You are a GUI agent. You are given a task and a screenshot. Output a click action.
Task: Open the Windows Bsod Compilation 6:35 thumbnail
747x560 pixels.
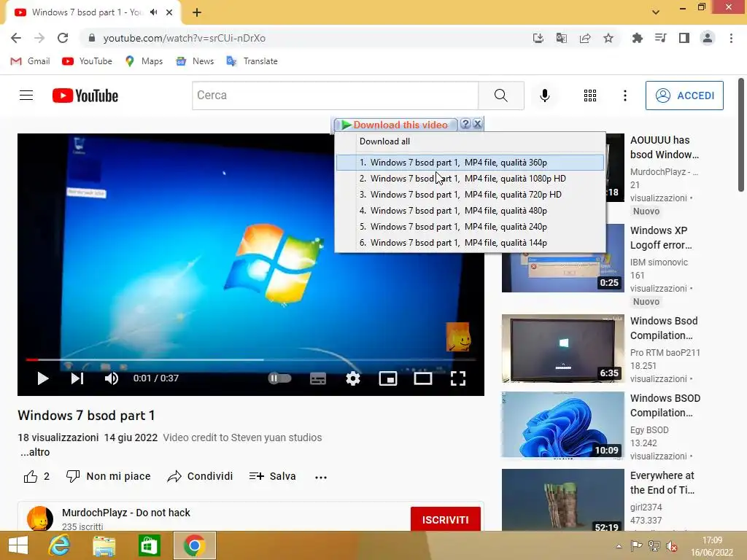coord(562,348)
